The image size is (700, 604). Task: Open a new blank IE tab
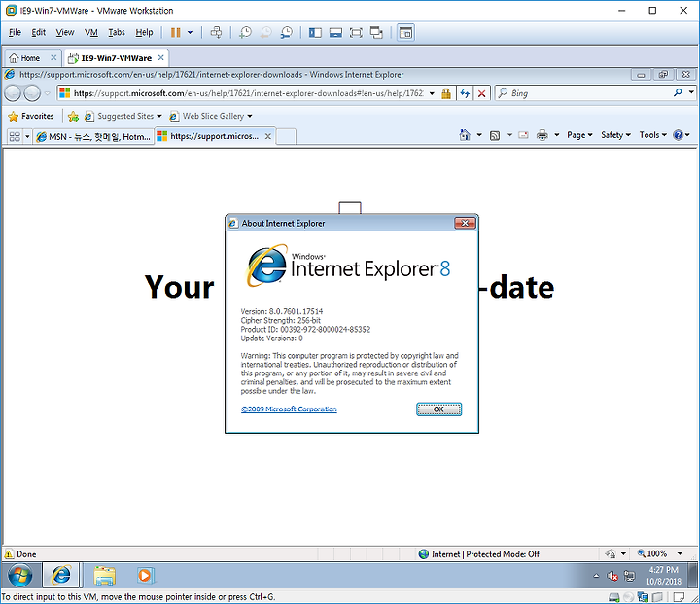(286, 137)
